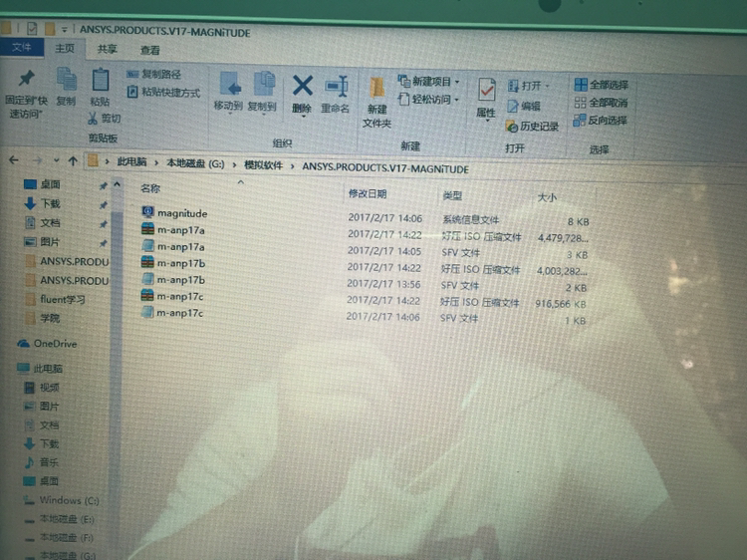
Task: Click Invert selection (反向选择)
Action: tap(600, 121)
